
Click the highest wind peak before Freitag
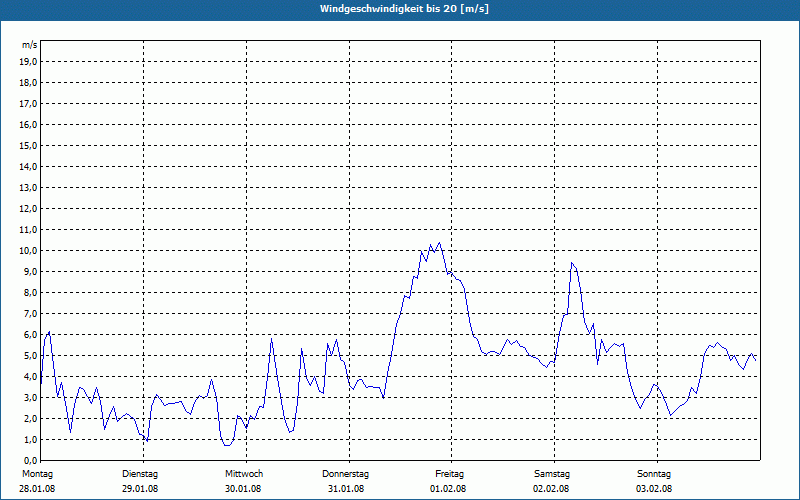[x=439, y=243]
